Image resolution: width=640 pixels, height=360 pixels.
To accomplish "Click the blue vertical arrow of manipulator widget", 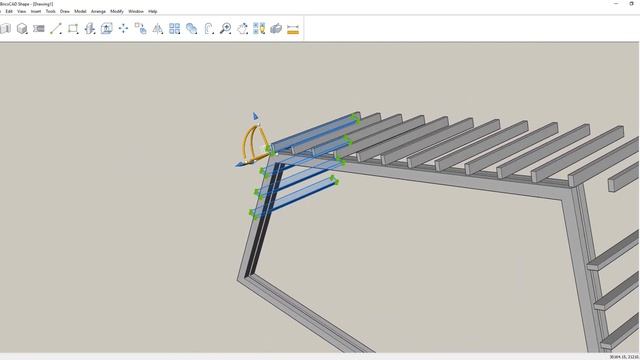I will 256,117.
